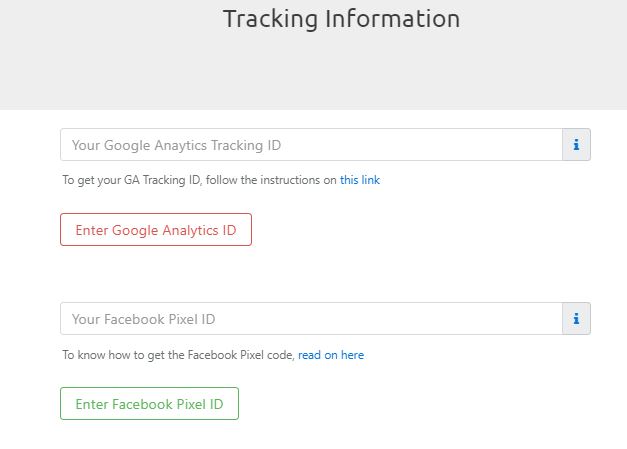Submit the green-outlined Facebook Pixel button
The height and width of the screenshot is (449, 627).
pos(150,403)
